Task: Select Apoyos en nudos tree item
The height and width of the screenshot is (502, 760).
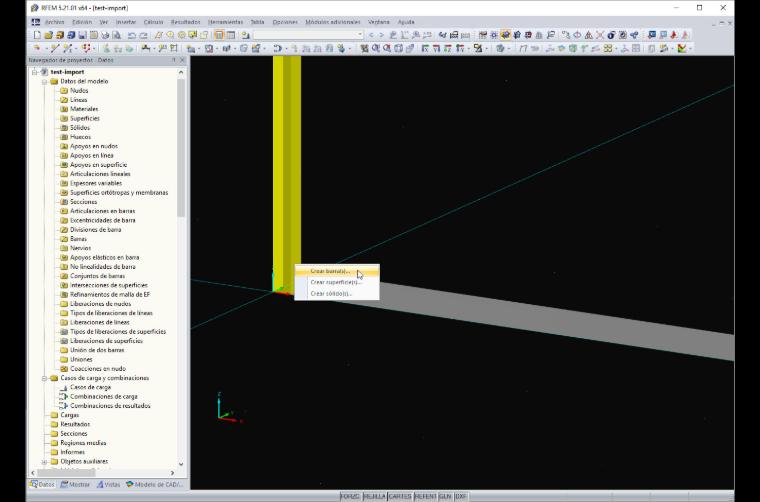Action: [94, 146]
